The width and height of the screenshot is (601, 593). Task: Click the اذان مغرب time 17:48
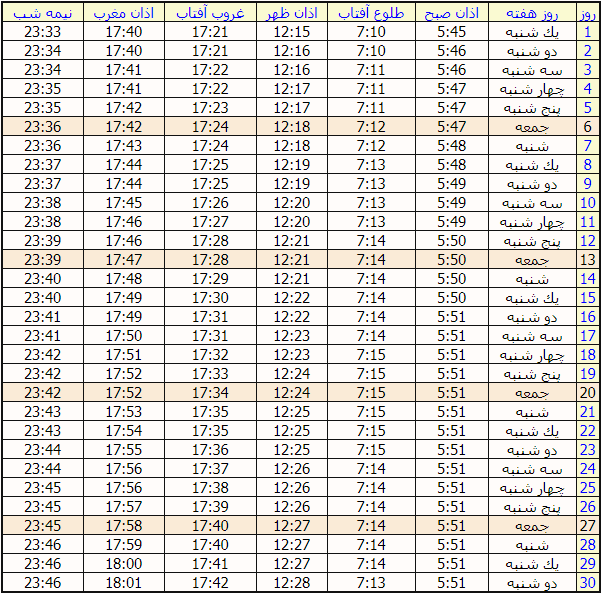click(x=124, y=278)
